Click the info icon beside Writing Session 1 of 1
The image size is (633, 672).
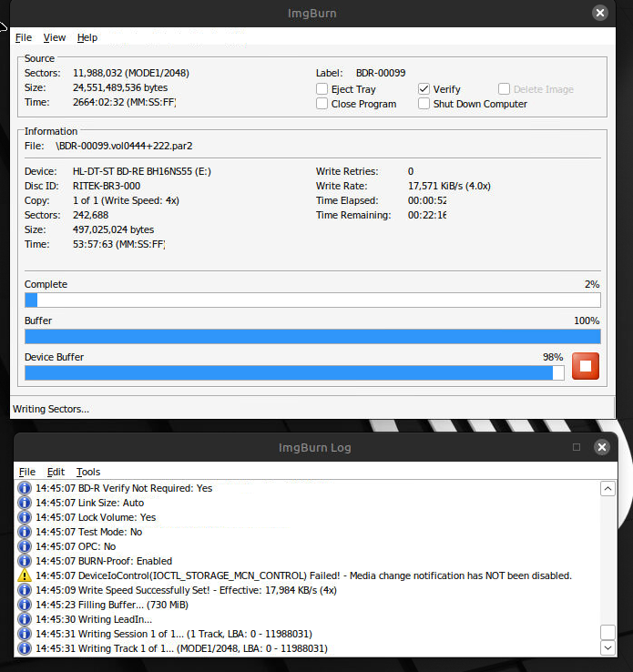point(25,634)
